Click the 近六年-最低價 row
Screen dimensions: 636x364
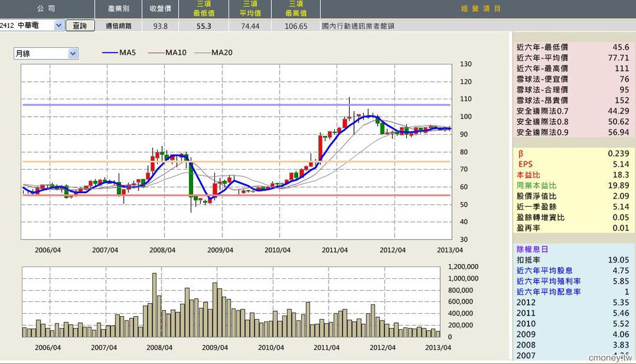[573, 47]
